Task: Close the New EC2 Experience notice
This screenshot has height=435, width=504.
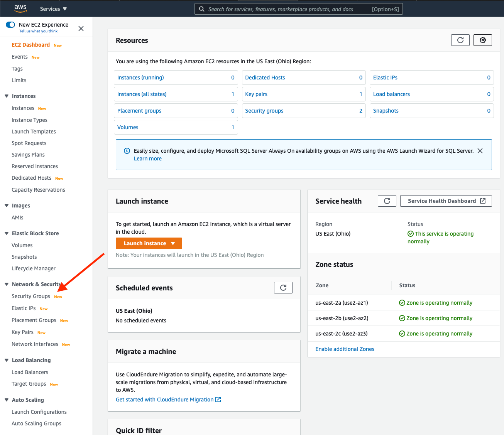Action: click(81, 29)
